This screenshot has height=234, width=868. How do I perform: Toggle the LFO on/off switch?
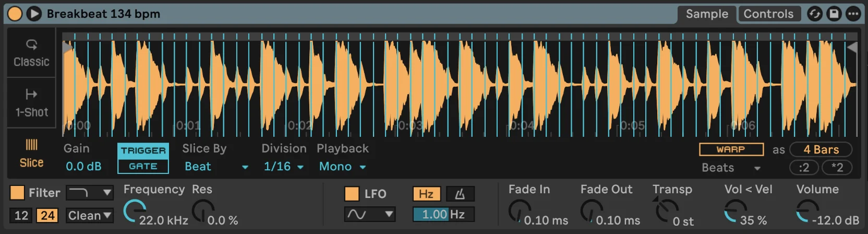click(x=352, y=194)
